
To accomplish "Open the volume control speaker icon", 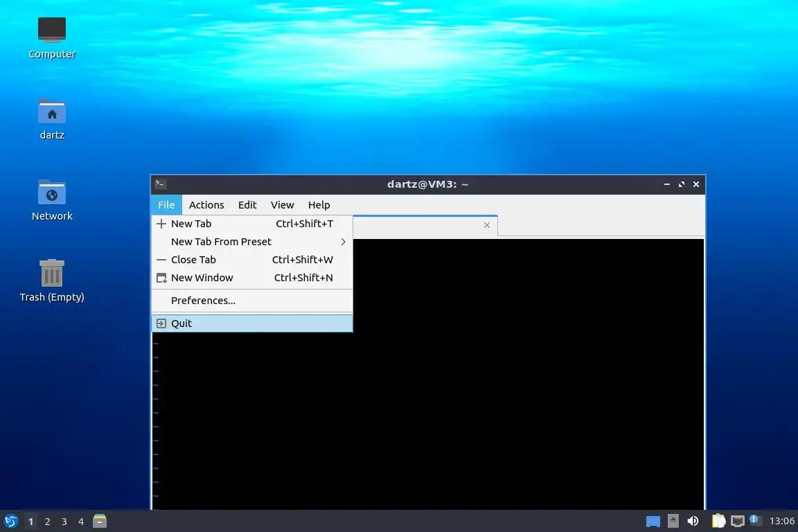I will [693, 521].
